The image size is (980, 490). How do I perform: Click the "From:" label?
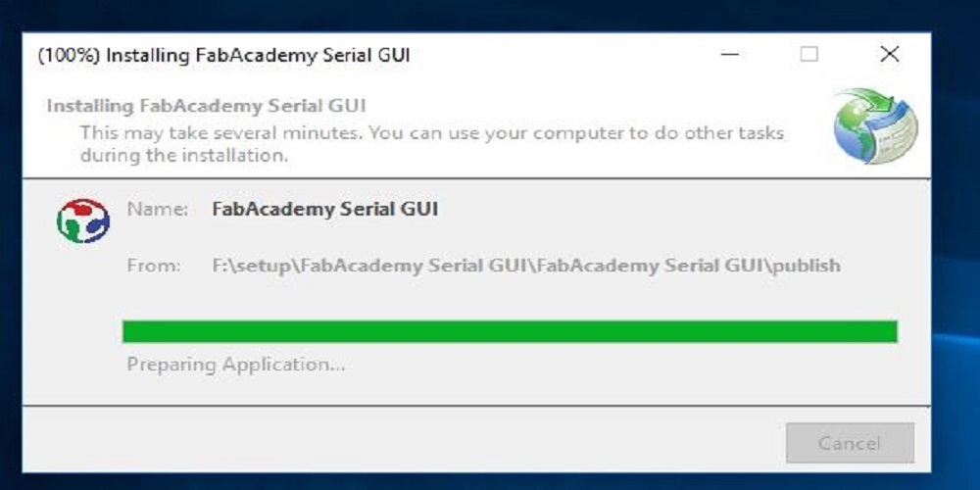(x=154, y=266)
